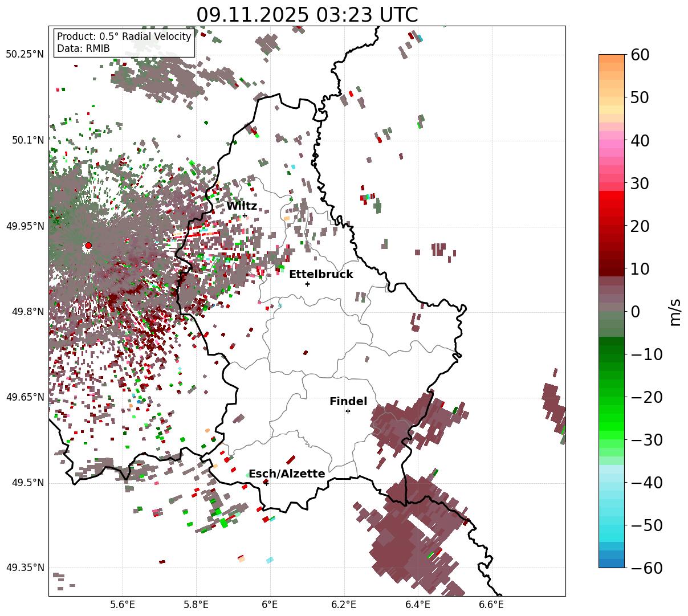Image resolution: width=688 pixels, height=616 pixels.
Task: Click the colorbar label 20
Action: pyautogui.click(x=640, y=226)
